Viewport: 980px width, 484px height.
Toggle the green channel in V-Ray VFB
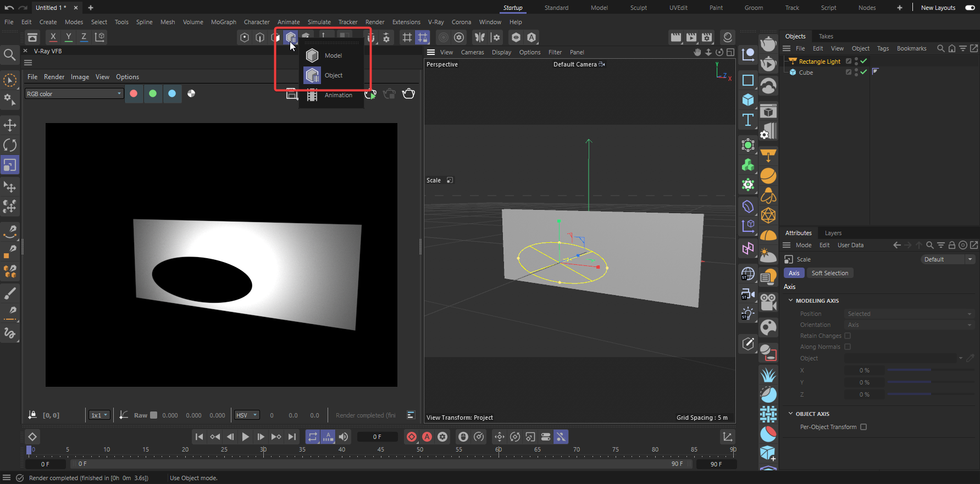click(153, 93)
